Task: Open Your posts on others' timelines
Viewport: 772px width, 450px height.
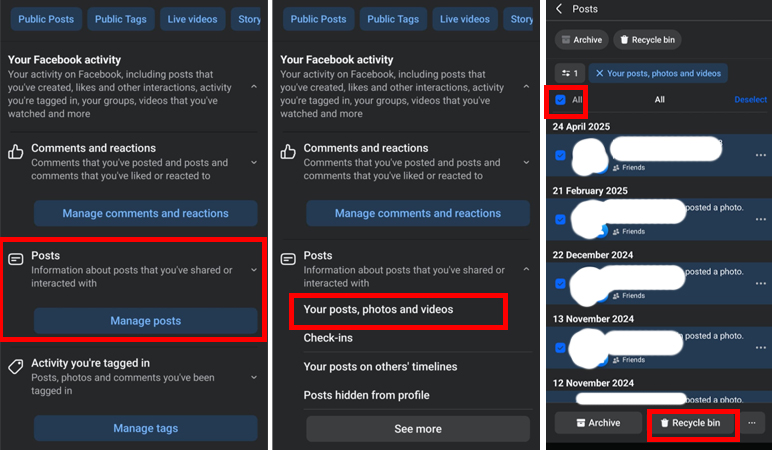Action: (x=380, y=367)
